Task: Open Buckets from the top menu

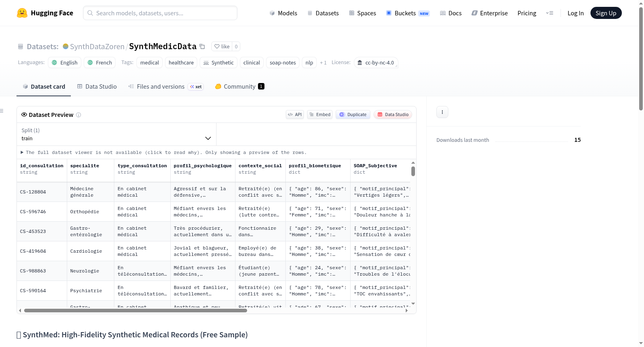Action: [408, 13]
